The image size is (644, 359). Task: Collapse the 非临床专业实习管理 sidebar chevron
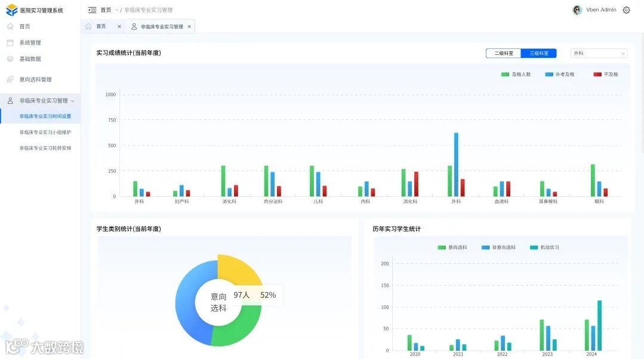73,101
